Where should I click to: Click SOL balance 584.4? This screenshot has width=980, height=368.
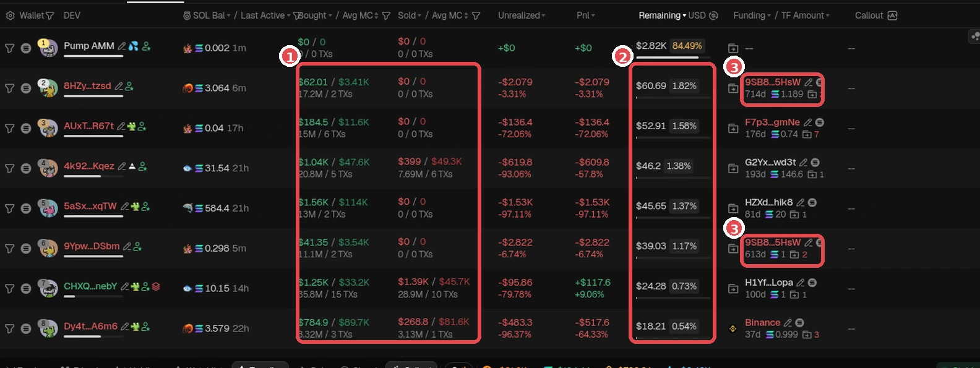[x=217, y=208]
